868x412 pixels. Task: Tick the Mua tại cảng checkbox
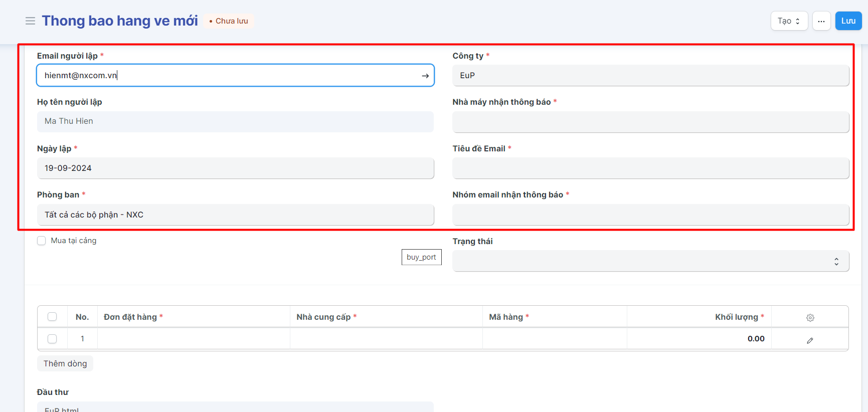pos(42,241)
